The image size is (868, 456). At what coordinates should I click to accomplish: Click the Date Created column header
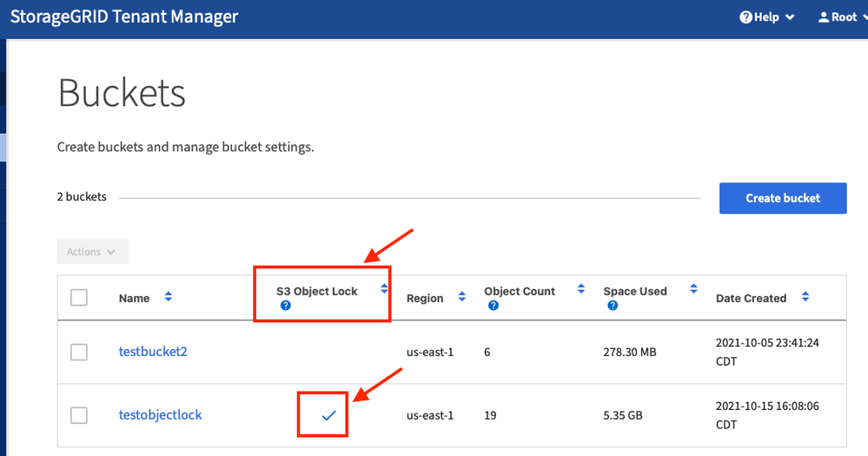752,298
